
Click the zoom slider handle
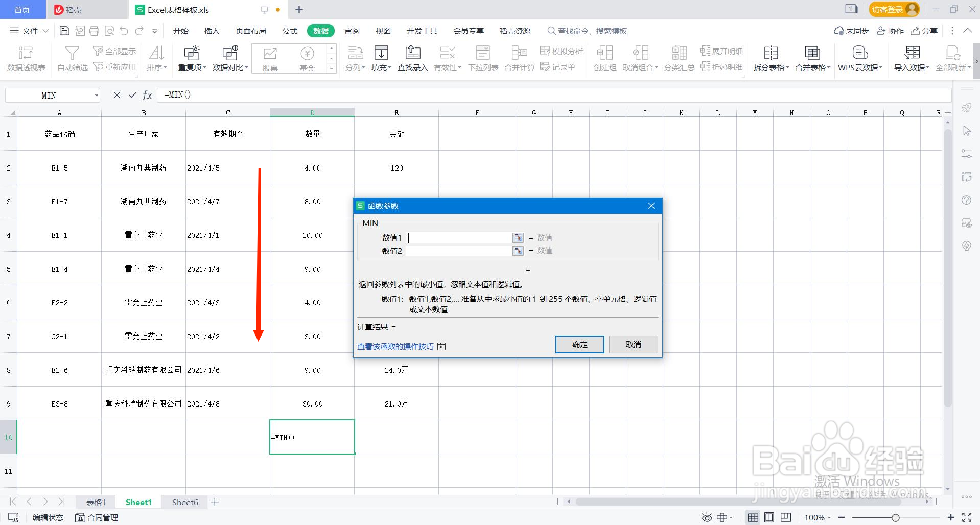point(896,517)
